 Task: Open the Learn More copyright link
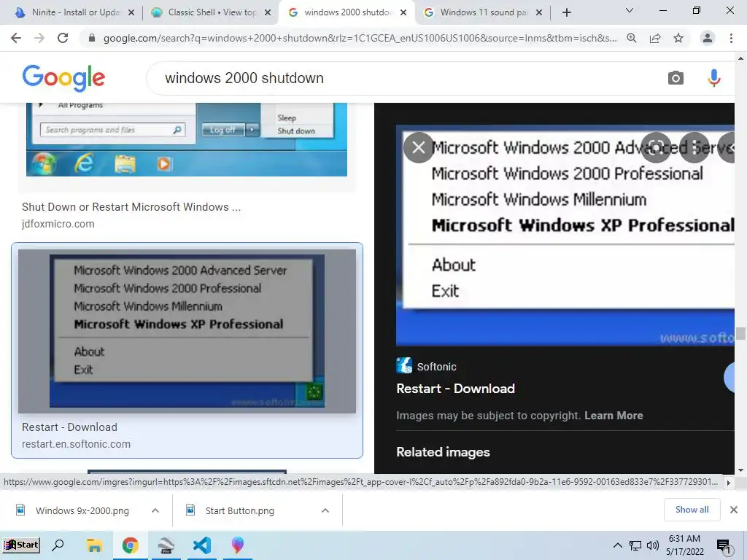(x=614, y=415)
